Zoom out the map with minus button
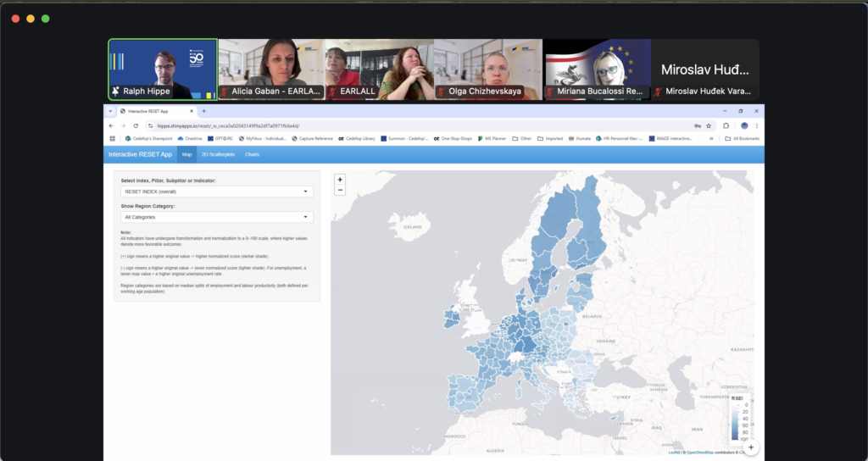 tap(340, 190)
